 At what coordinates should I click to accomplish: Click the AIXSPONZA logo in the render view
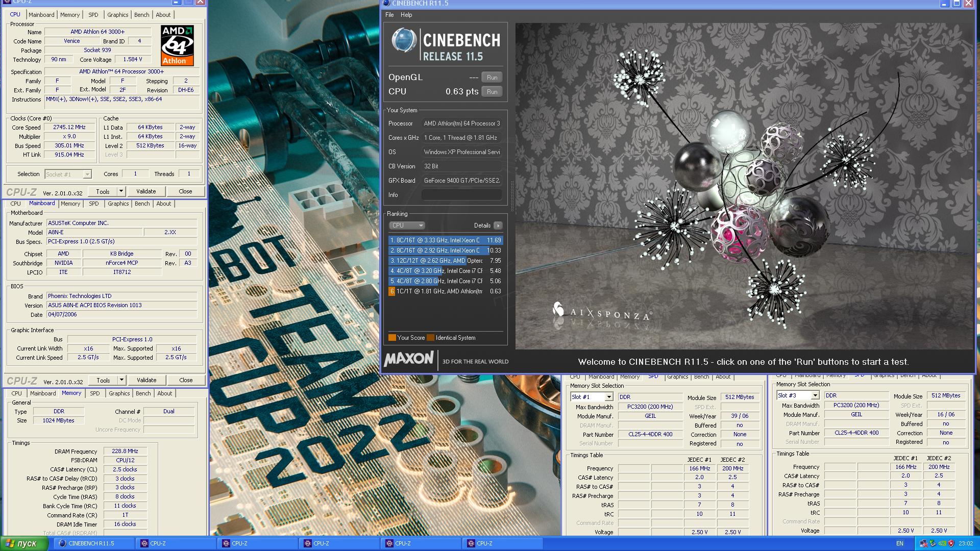[x=602, y=311]
